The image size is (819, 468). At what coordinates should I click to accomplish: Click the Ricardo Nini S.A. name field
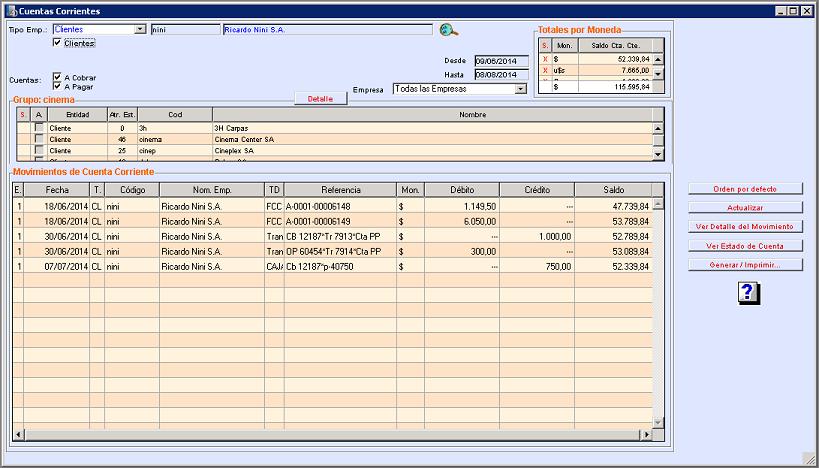click(327, 30)
